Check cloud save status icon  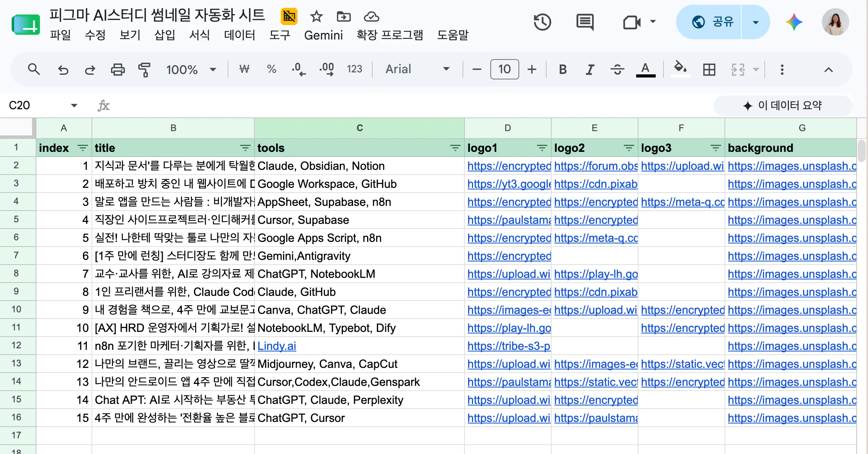[x=371, y=16]
